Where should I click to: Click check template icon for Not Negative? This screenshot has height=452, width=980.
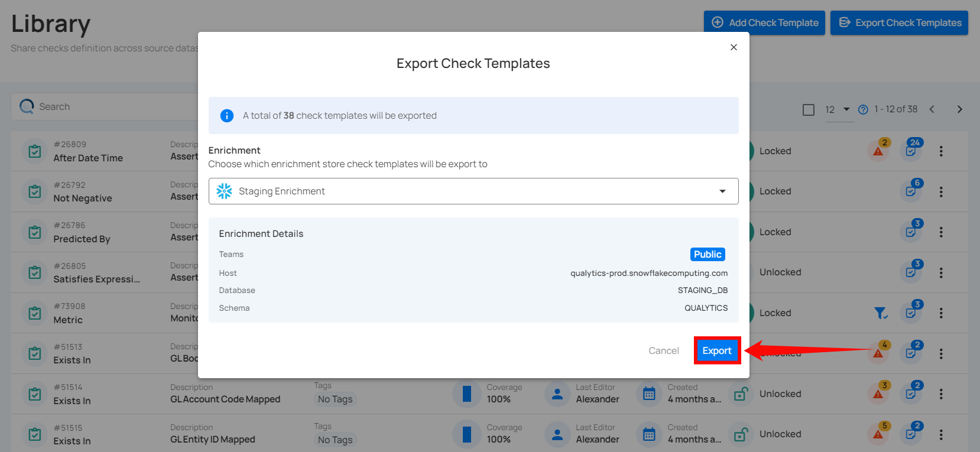(35, 191)
